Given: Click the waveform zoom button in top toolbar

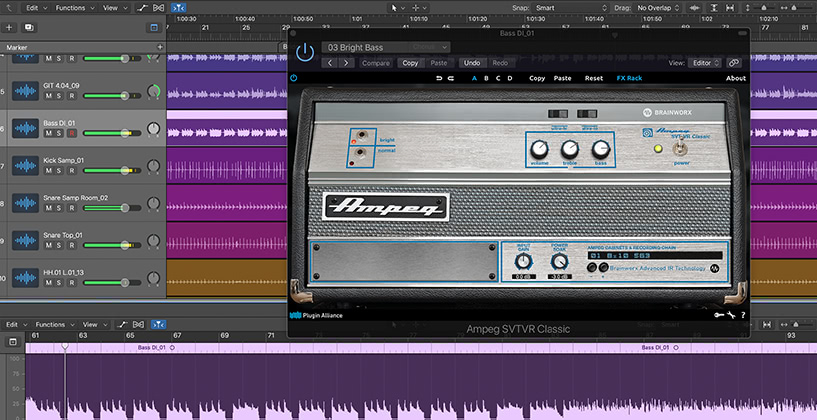Looking at the screenshot, I should click(694, 8).
